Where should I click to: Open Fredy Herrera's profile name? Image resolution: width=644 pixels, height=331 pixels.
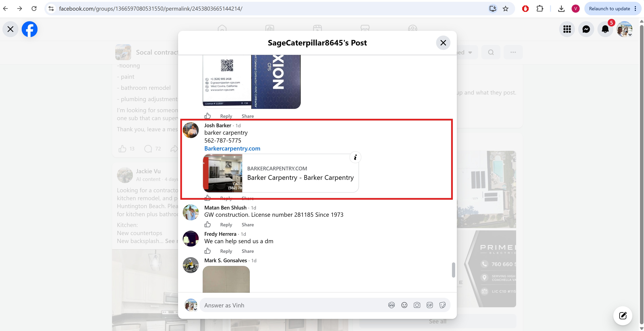[220, 234]
